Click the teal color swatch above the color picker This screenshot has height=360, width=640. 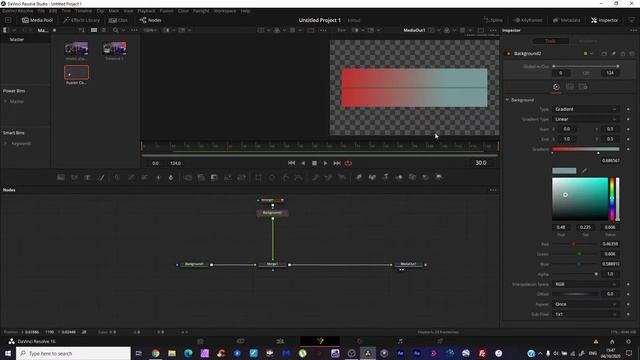pos(564,171)
